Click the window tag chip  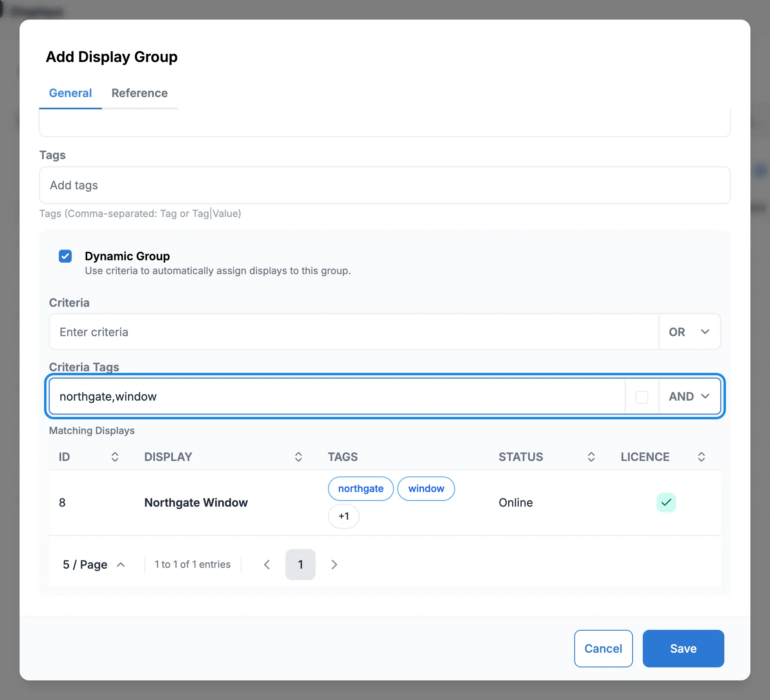(x=426, y=489)
